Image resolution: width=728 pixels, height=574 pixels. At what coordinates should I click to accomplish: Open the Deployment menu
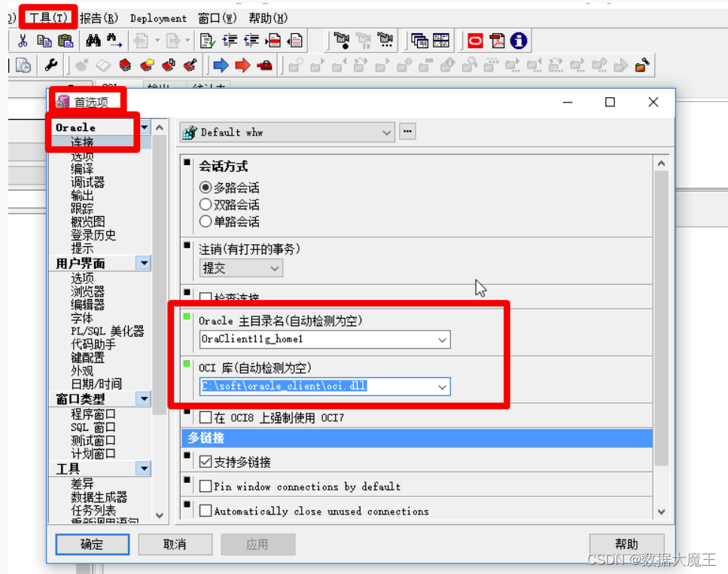pyautogui.click(x=158, y=19)
